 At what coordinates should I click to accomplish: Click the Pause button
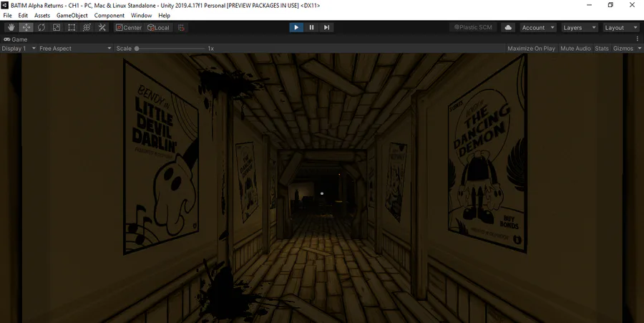pos(311,27)
